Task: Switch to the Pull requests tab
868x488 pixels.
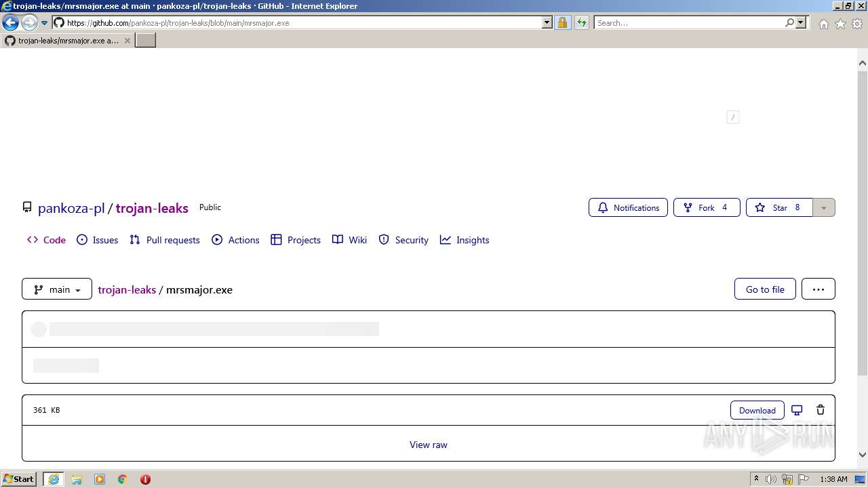Action: pos(165,240)
